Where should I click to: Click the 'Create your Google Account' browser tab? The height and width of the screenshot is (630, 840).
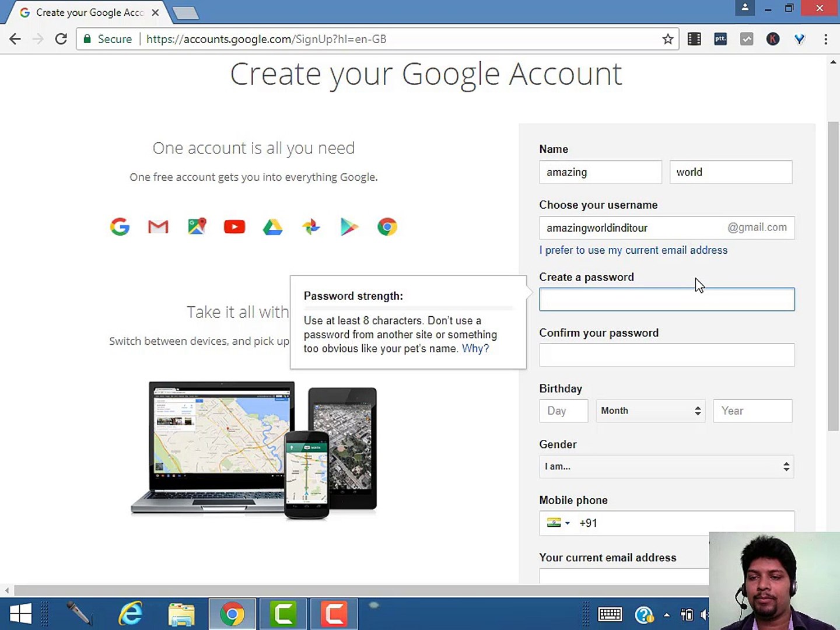(x=87, y=12)
